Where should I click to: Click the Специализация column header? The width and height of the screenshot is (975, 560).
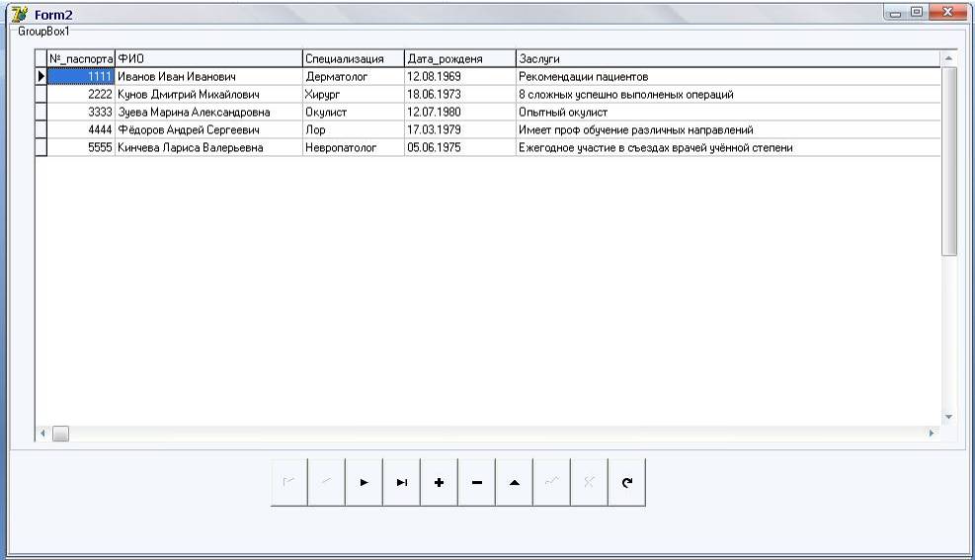click(x=354, y=58)
